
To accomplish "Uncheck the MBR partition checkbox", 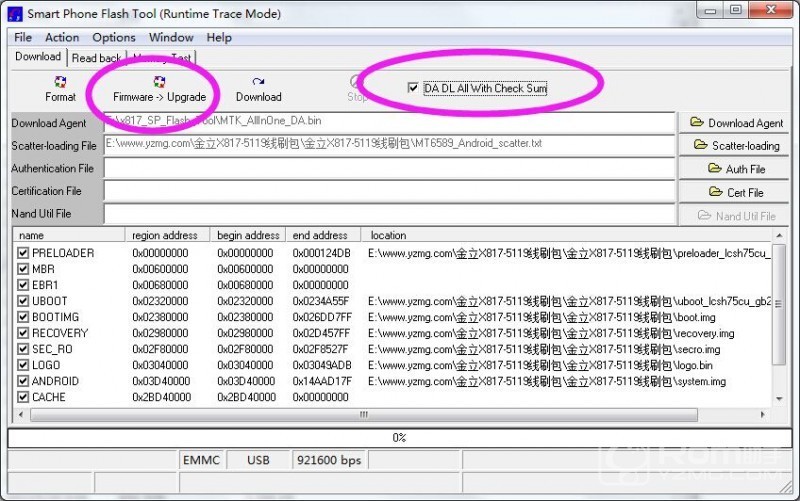I will 23,269.
